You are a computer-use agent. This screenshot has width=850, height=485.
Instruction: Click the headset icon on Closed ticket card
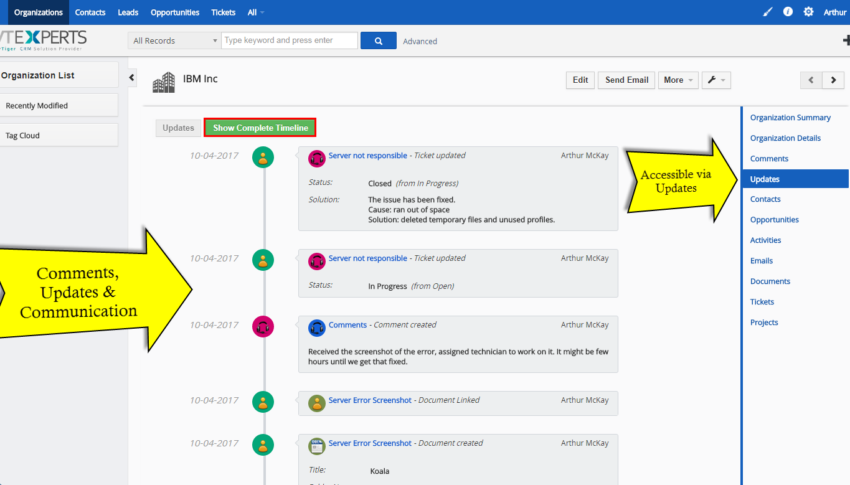click(x=317, y=158)
